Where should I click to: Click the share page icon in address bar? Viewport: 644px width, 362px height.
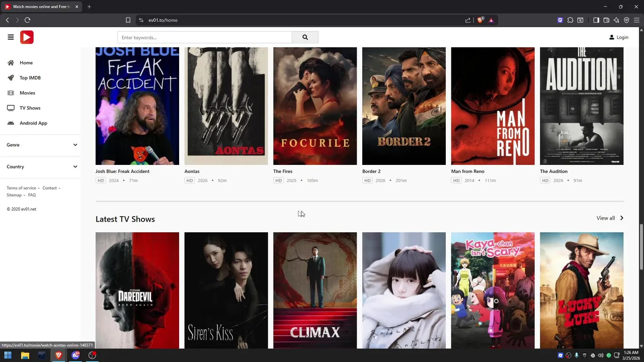[468, 20]
